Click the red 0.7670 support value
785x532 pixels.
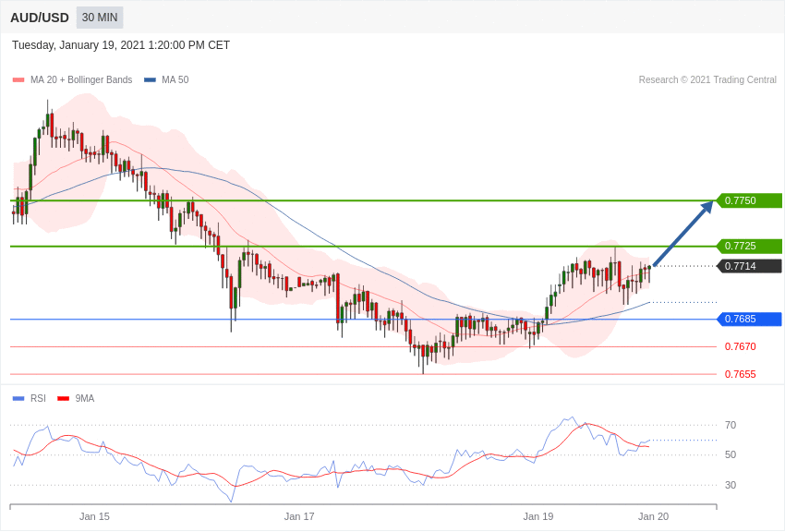click(x=741, y=346)
